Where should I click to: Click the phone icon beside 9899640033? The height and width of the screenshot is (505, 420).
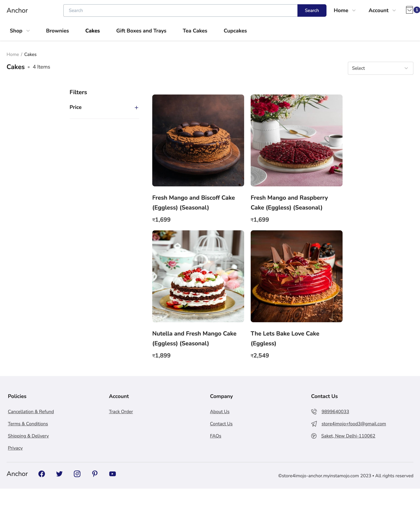tap(314, 411)
